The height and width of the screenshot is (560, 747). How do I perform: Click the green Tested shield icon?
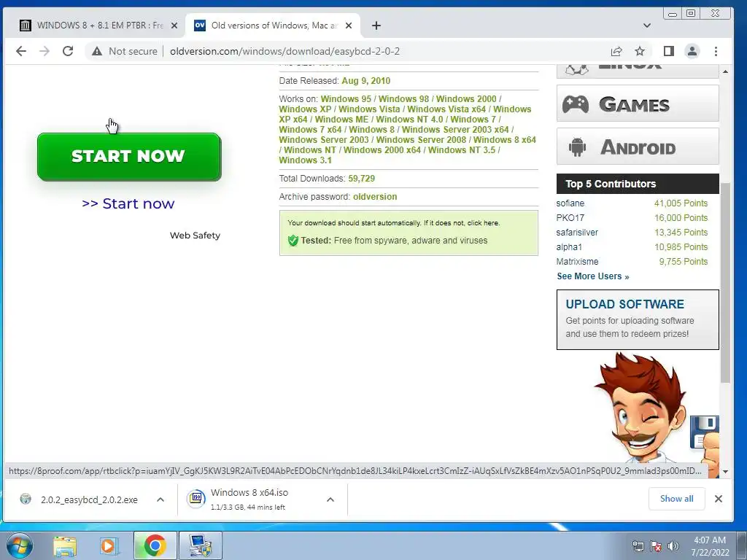click(x=293, y=241)
